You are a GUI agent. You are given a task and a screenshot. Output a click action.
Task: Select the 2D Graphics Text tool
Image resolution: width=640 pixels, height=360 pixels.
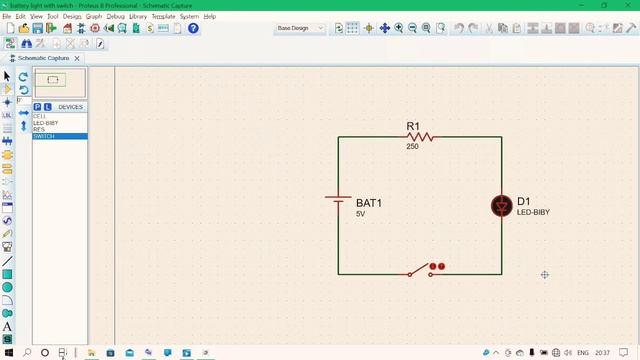click(7, 327)
